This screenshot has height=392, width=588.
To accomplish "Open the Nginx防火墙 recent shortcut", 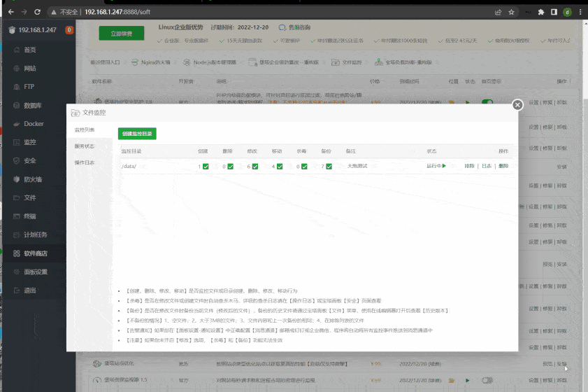I will pyautogui.click(x=151, y=62).
